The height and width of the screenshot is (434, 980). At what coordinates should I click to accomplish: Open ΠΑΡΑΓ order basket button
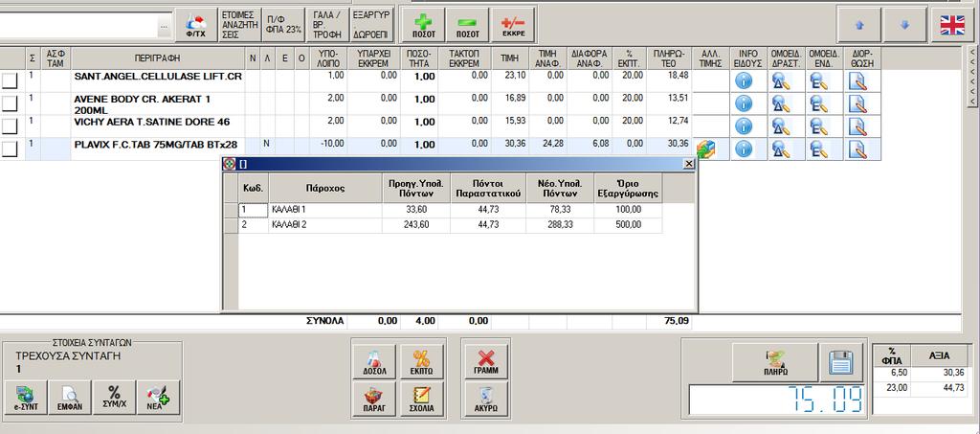tap(374, 399)
